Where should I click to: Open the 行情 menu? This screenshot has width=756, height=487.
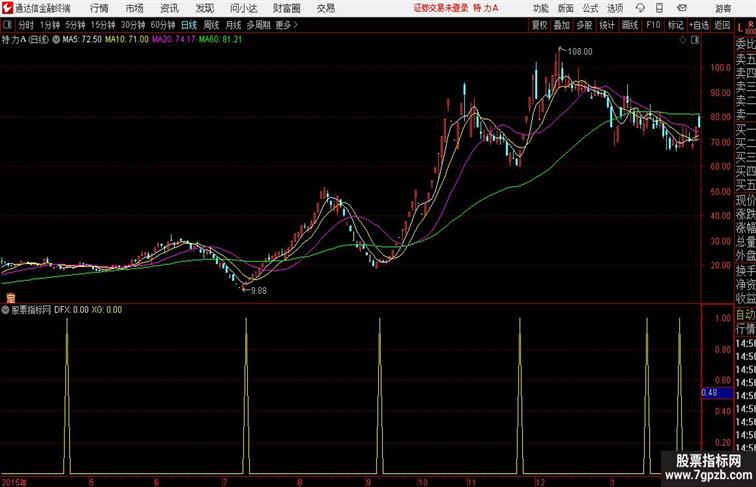pos(99,8)
